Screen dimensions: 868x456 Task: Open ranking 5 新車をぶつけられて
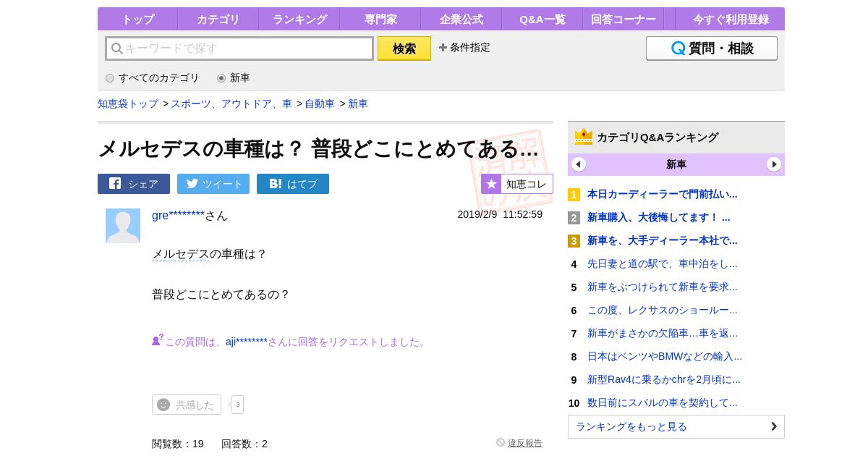(663, 287)
